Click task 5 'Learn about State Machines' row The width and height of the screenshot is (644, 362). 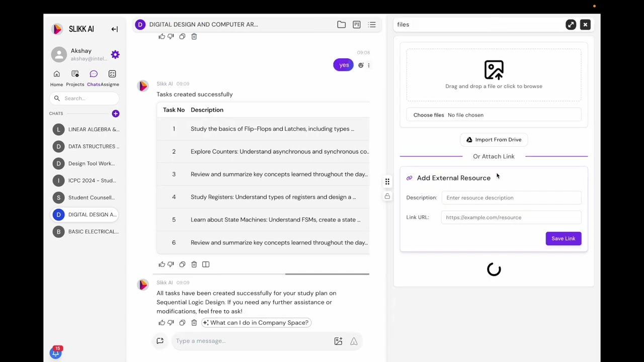[263, 220]
